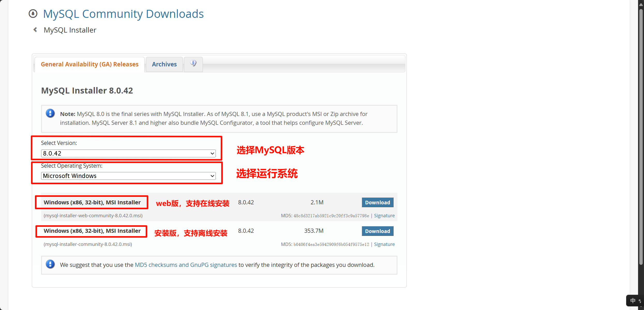Image resolution: width=644 pixels, height=310 pixels.
Task: Open Signature link for community offline installer
Action: point(384,244)
